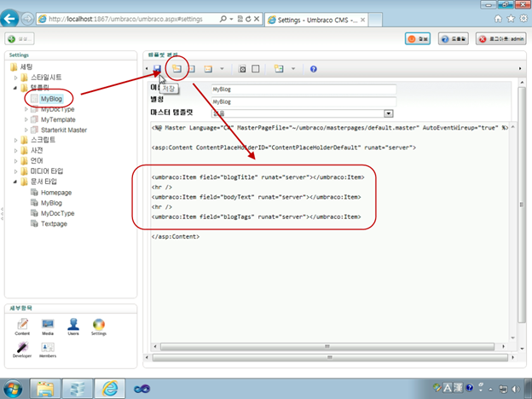Open the Developer section icon
The image size is (532, 399).
[22, 350]
